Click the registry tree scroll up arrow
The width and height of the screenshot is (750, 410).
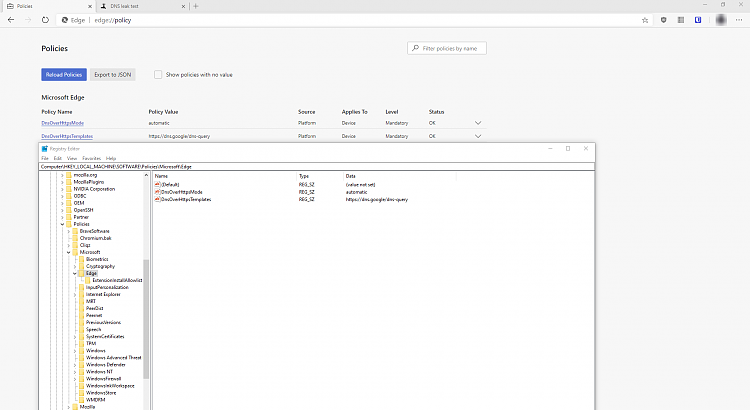[146, 176]
